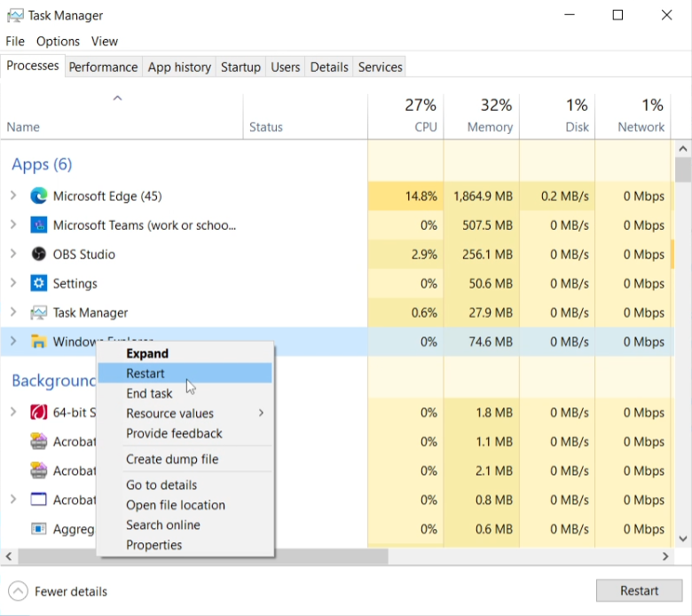Switch to the Startup tab

(x=240, y=67)
